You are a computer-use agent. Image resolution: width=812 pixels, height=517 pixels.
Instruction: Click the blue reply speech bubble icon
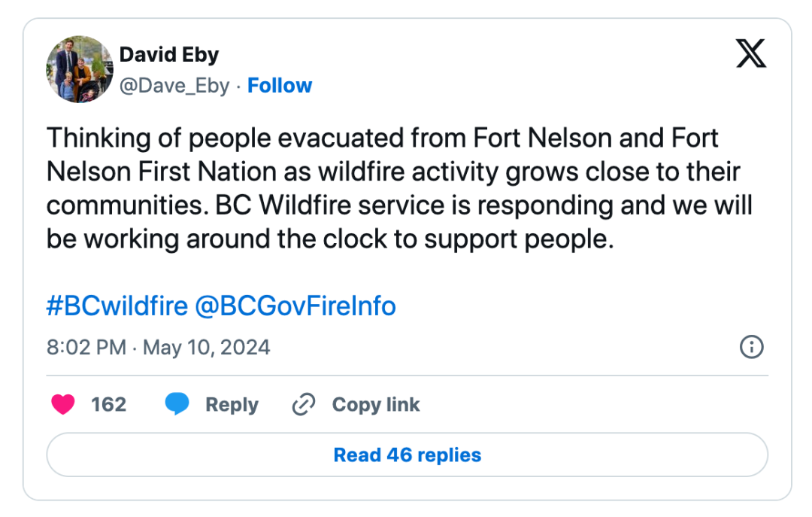tap(177, 405)
